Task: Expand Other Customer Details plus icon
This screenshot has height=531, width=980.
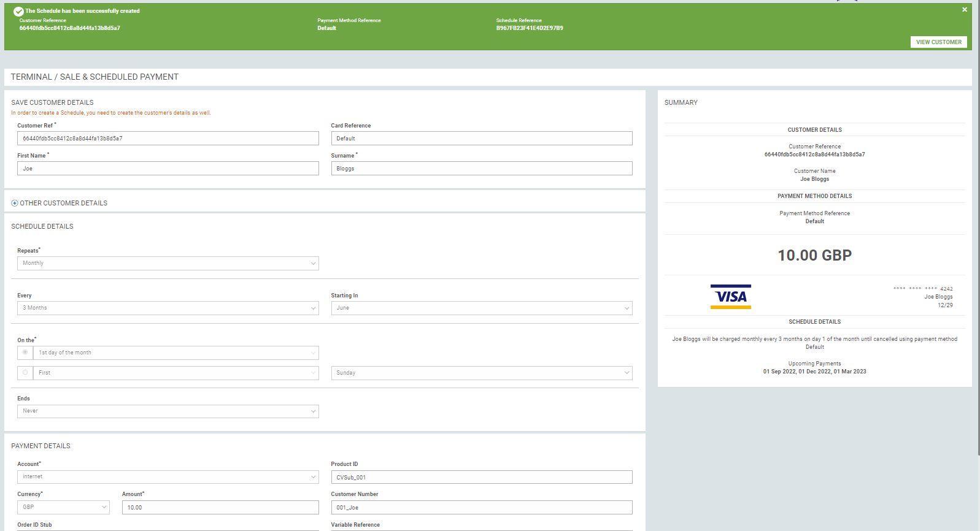Action: coord(15,203)
